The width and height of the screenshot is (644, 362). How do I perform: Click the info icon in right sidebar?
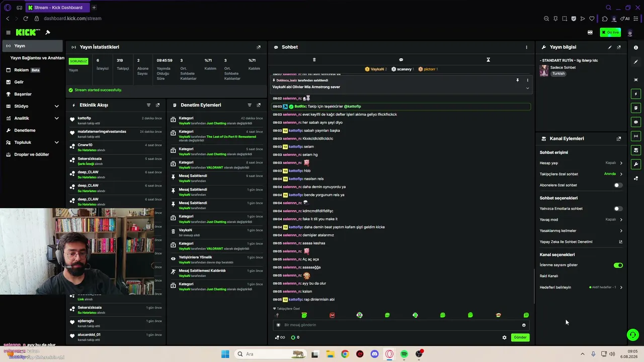pyautogui.click(x=636, y=47)
